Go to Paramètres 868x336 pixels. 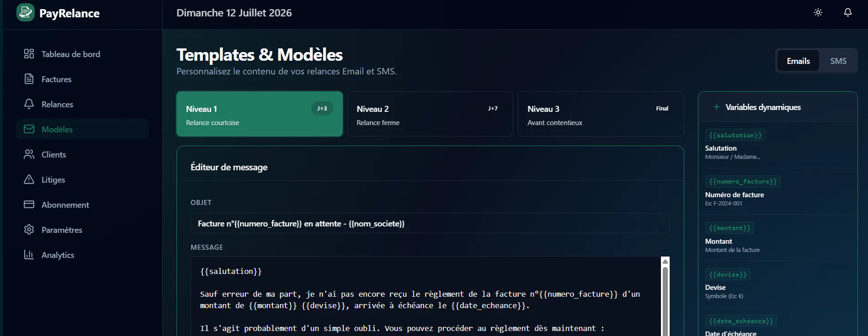(82, 230)
